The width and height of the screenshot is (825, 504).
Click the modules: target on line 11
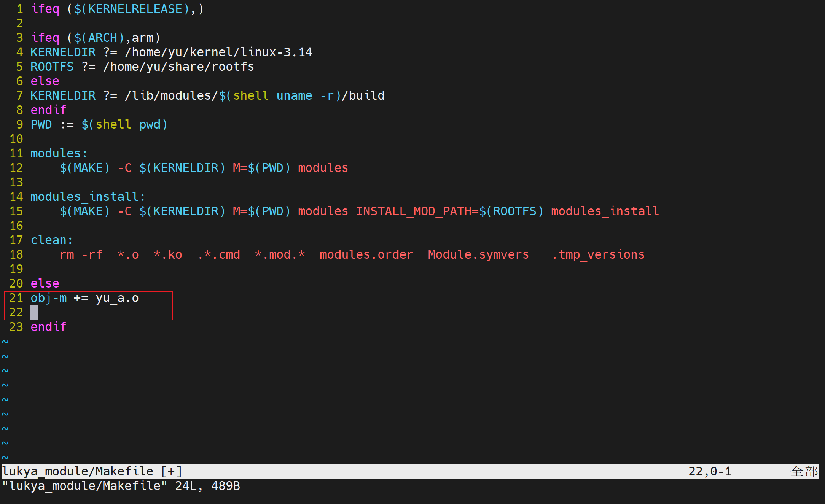(x=59, y=153)
